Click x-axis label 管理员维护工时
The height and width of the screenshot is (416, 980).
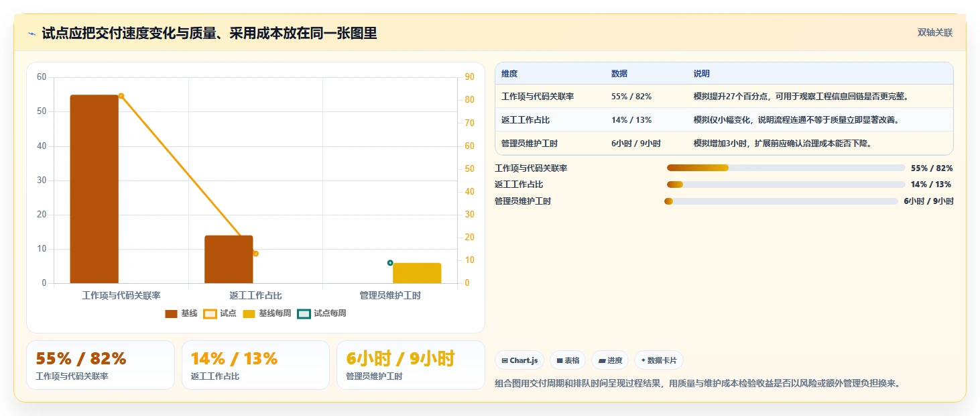click(390, 295)
